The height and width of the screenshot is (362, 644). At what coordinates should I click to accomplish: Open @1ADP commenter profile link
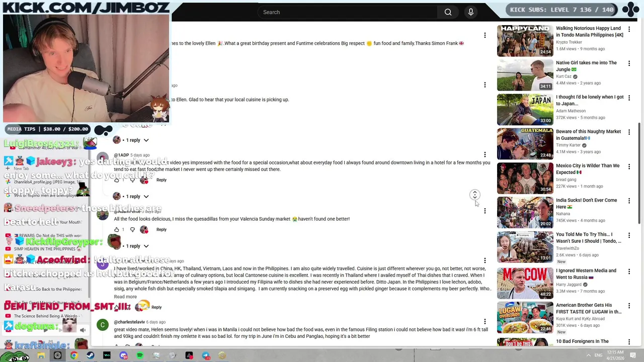pos(121,155)
